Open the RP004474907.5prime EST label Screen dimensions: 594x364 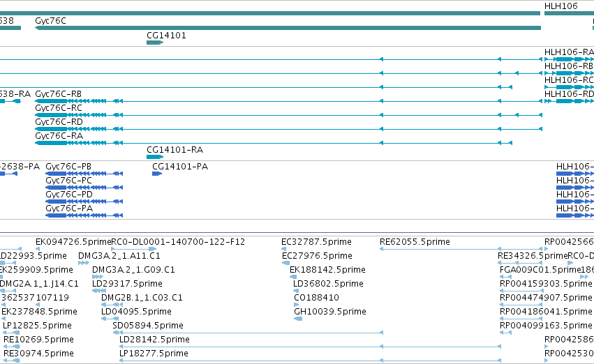pos(546,298)
